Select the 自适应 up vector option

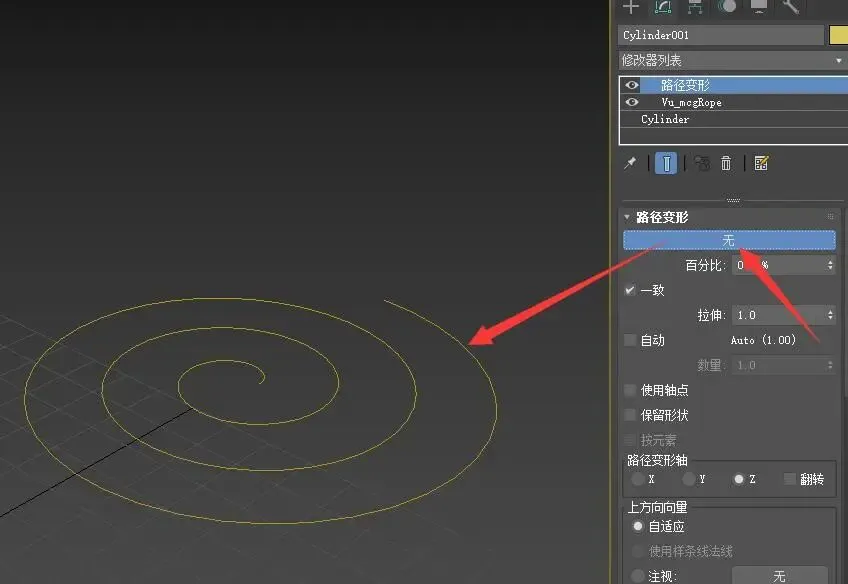(x=638, y=526)
